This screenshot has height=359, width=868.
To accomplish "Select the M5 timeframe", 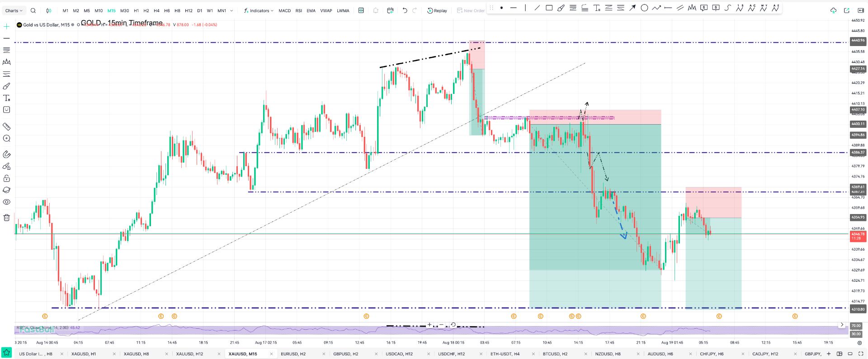I will pyautogui.click(x=87, y=10).
